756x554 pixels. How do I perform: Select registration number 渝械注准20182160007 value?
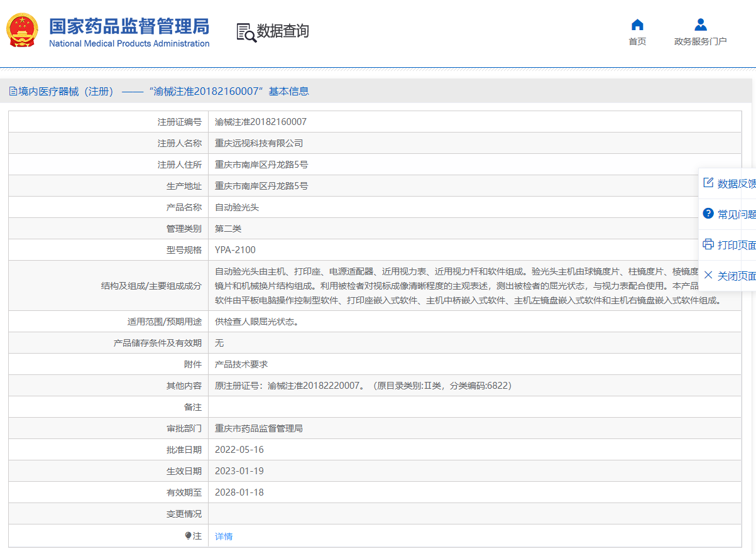click(x=261, y=122)
